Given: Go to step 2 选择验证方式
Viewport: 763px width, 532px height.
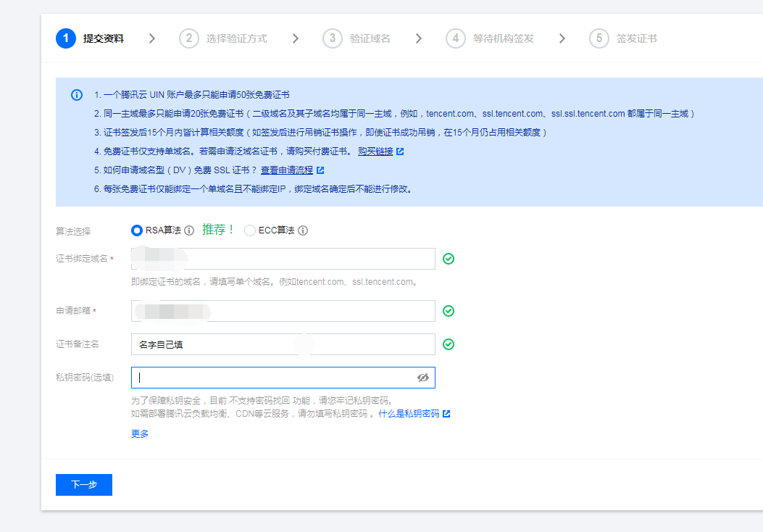Looking at the screenshot, I should coord(223,38).
